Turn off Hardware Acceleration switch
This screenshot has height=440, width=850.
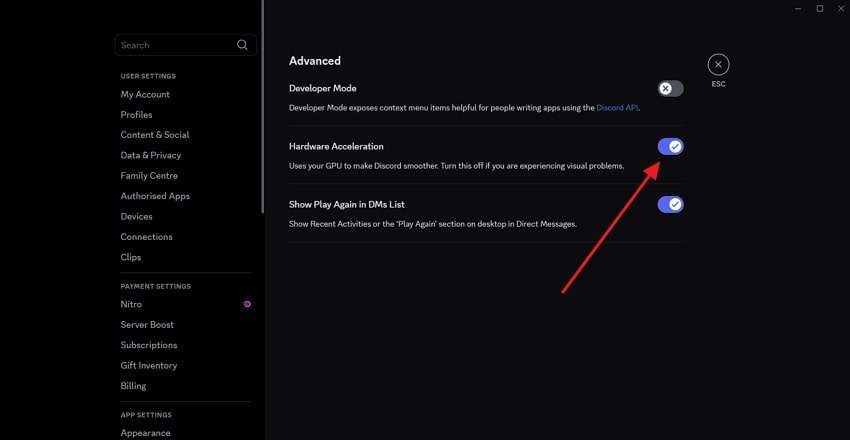(x=671, y=146)
